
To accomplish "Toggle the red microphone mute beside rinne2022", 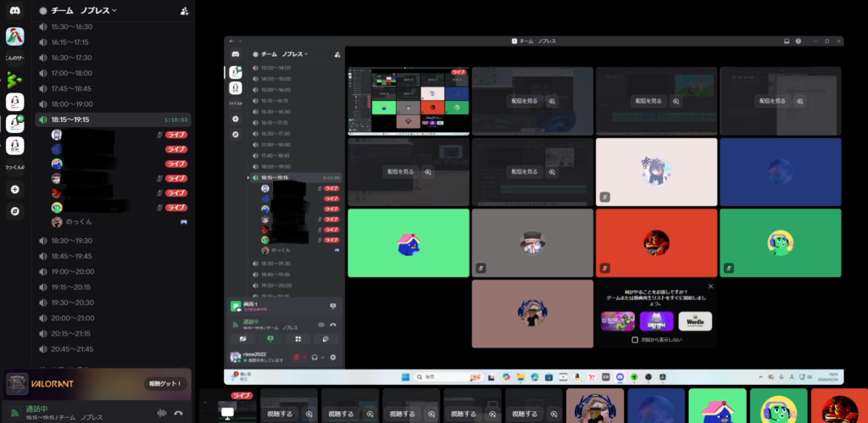I will [298, 357].
